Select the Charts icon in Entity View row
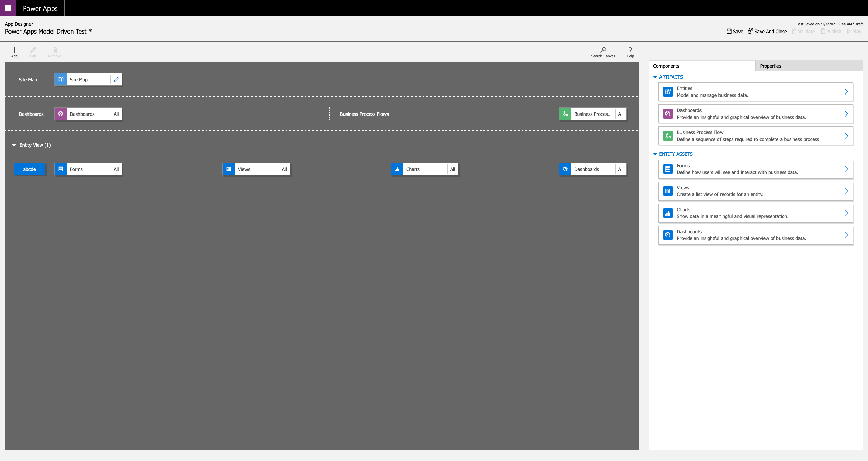This screenshot has height=461, width=868. click(397, 169)
